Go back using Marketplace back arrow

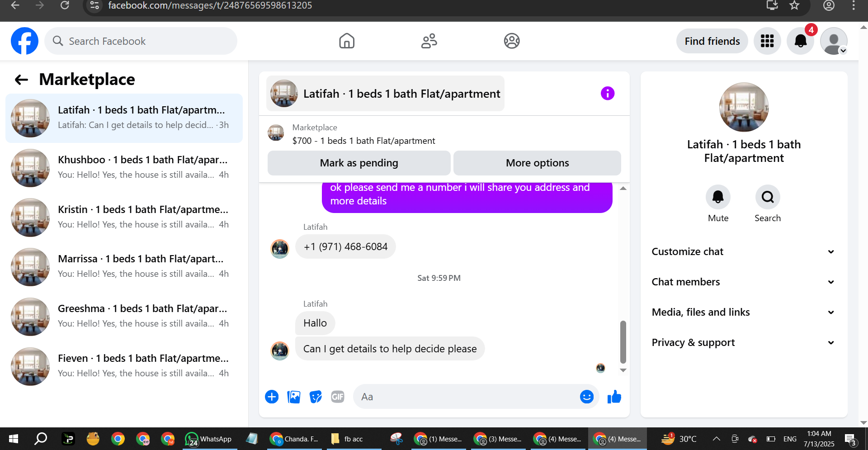click(21, 80)
